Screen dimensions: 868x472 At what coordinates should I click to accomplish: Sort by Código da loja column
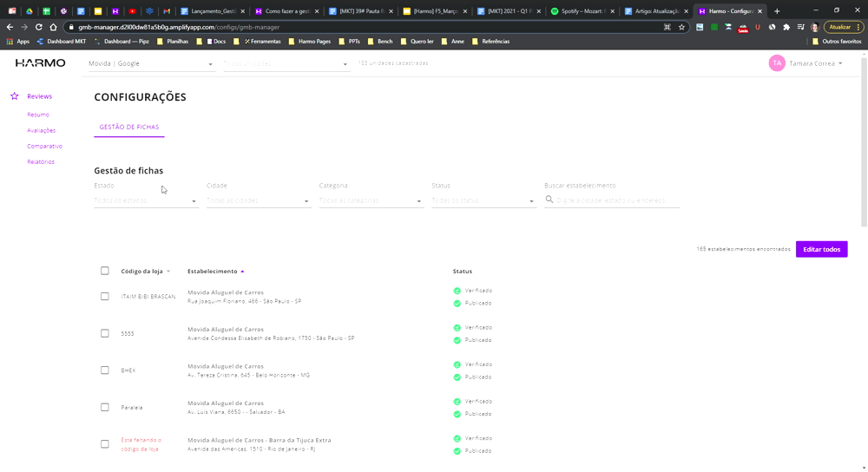pyautogui.click(x=146, y=271)
